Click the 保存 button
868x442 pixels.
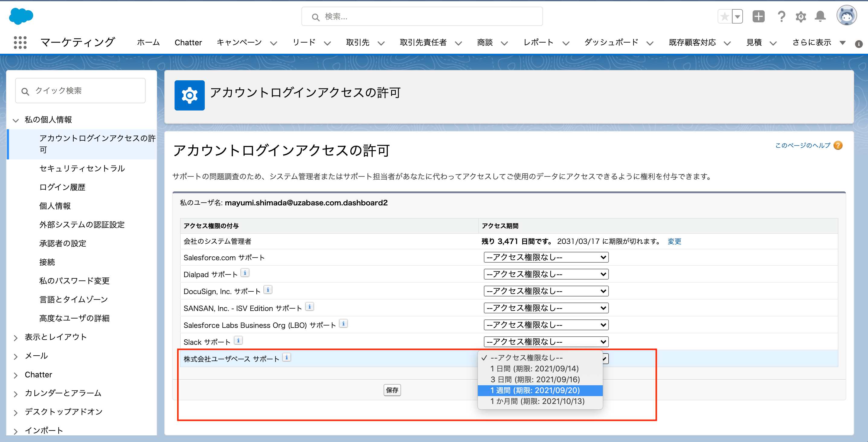[392, 390]
